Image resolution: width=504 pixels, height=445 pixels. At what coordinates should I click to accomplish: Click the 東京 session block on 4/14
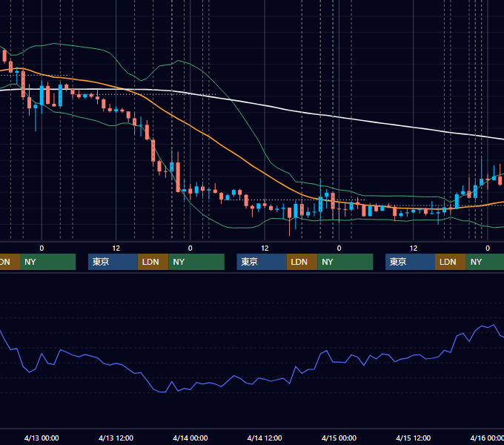262,262
